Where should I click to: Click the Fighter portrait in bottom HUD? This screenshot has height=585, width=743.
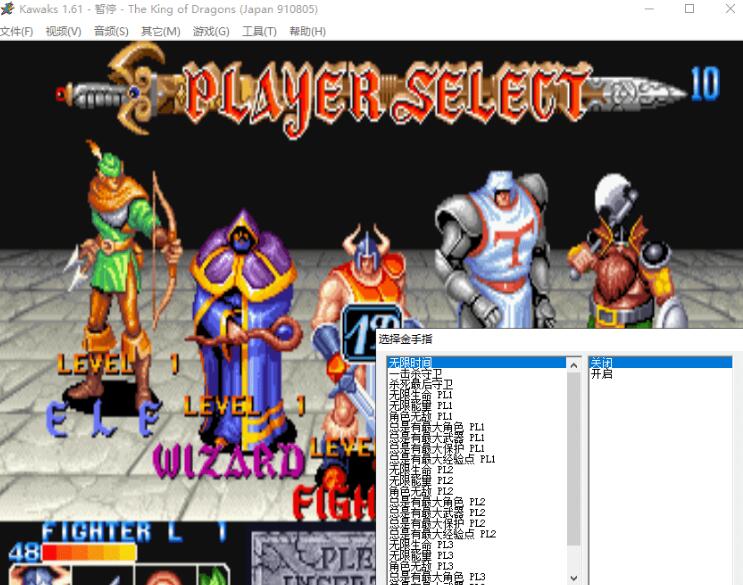40,575
